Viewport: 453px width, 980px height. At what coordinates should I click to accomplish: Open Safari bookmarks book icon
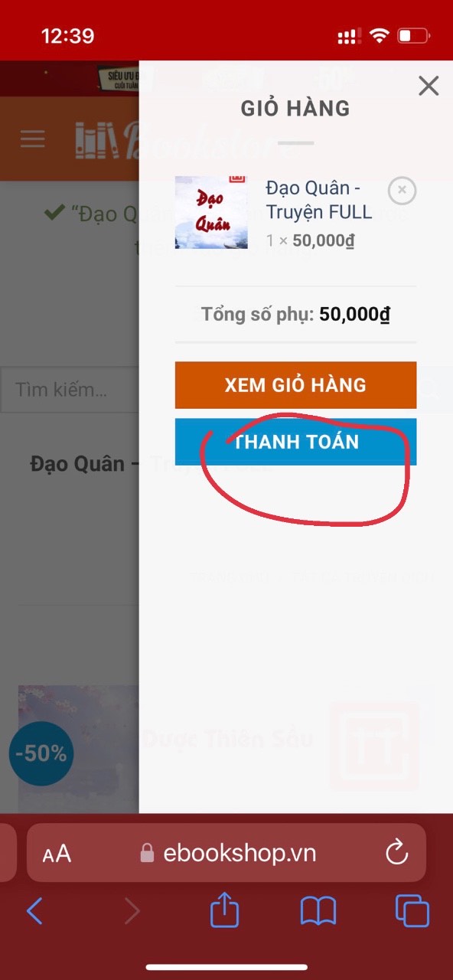coord(318,912)
